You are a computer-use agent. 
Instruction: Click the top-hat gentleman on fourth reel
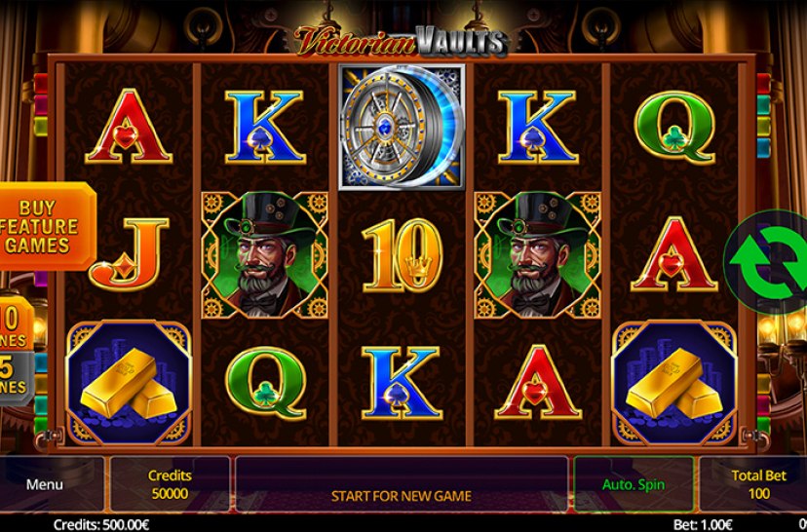pyautogui.click(x=537, y=254)
